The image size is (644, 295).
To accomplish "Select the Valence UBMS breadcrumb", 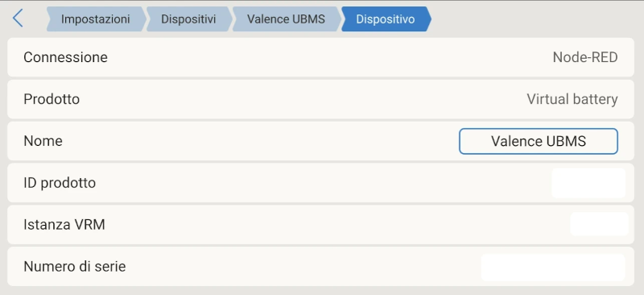I will (287, 19).
